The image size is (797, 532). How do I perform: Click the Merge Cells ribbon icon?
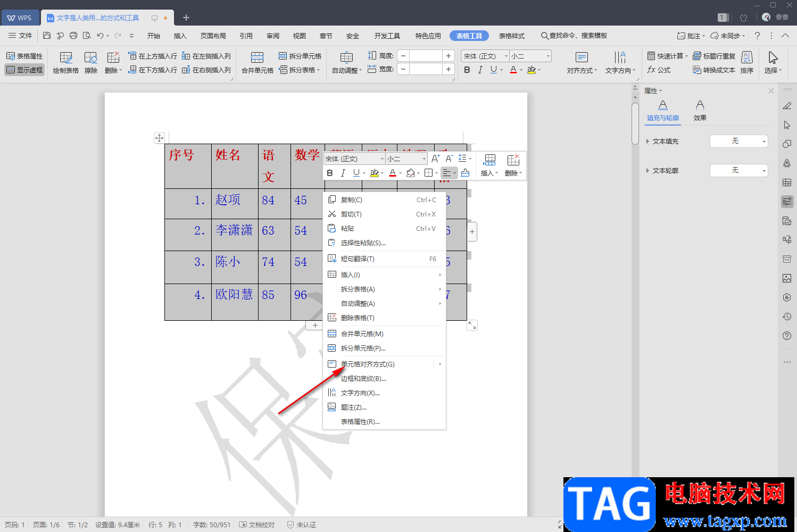(258, 63)
